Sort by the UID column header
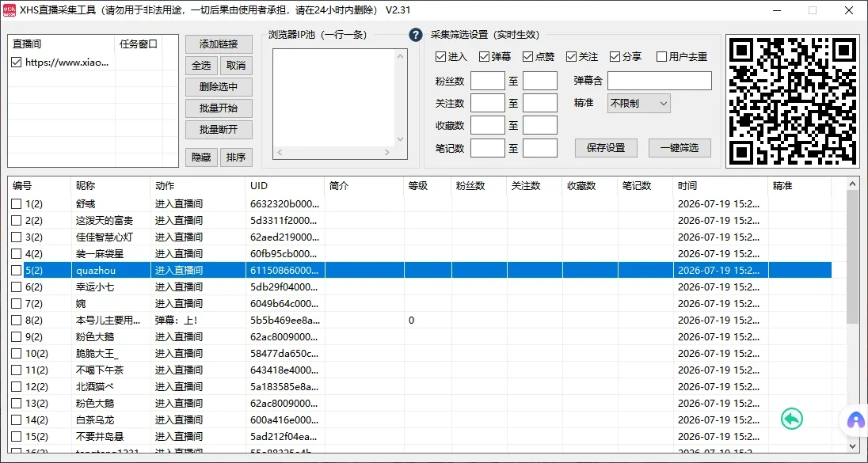The width and height of the screenshot is (868, 463). tap(285, 186)
